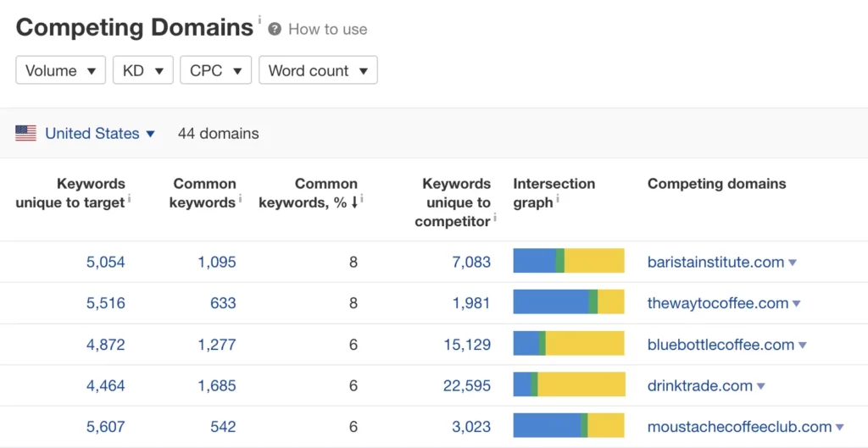The height and width of the screenshot is (448, 868).
Task: Expand the dropdown arrow beside drinktrade.com
Action: 760,386
